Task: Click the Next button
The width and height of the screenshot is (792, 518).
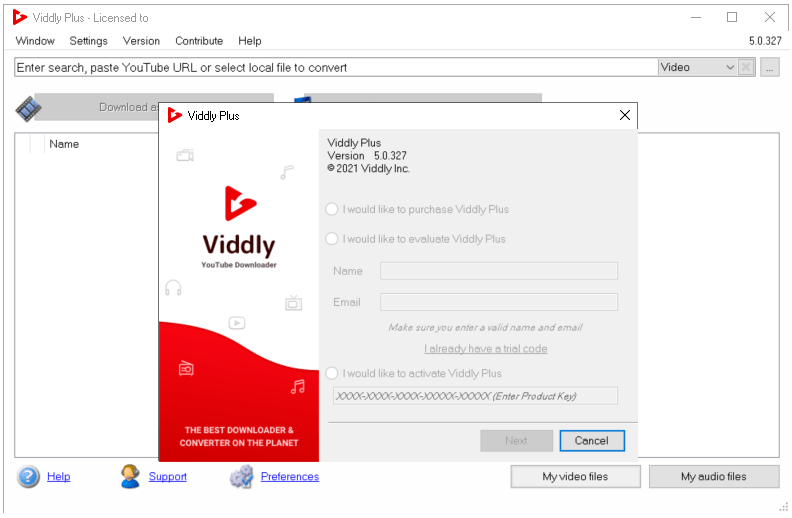Action: pyautogui.click(x=516, y=441)
